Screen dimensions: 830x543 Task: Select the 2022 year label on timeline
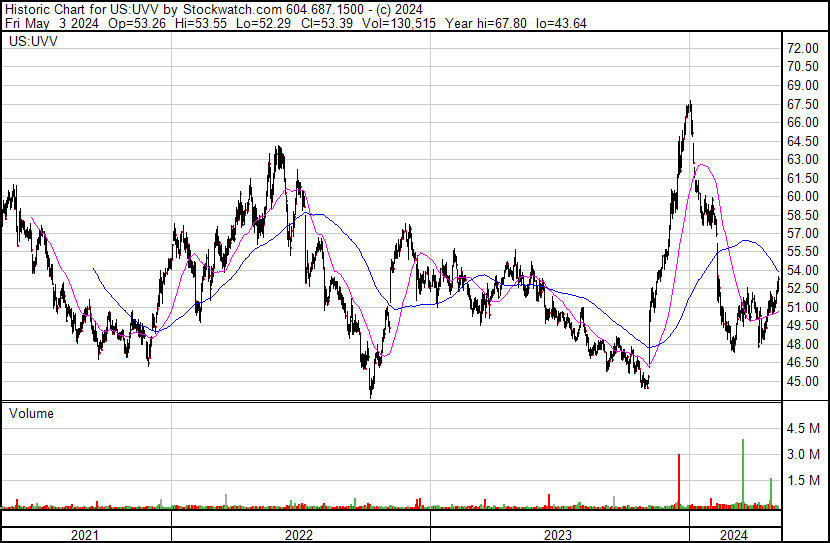click(299, 535)
